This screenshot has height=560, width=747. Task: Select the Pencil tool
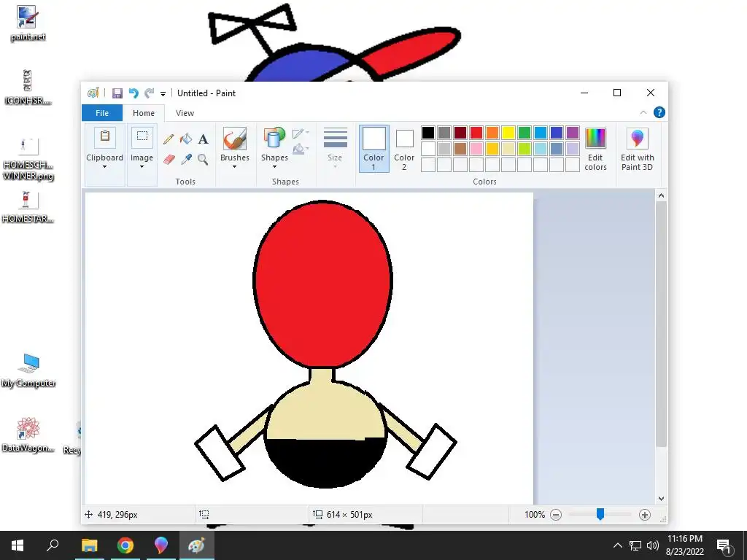pos(169,139)
